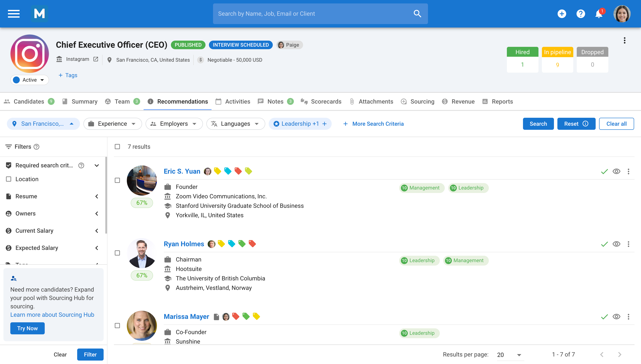Screen dimensions: 641x364
Task: Select all results checkbox
Action: [x=117, y=147]
